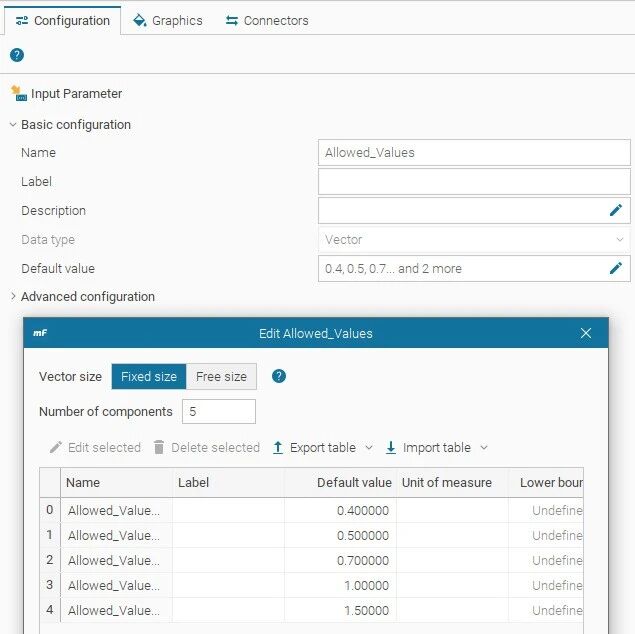Image resolution: width=635 pixels, height=634 pixels.
Task: Click the help icon next to Vector size
Action: coord(279,376)
